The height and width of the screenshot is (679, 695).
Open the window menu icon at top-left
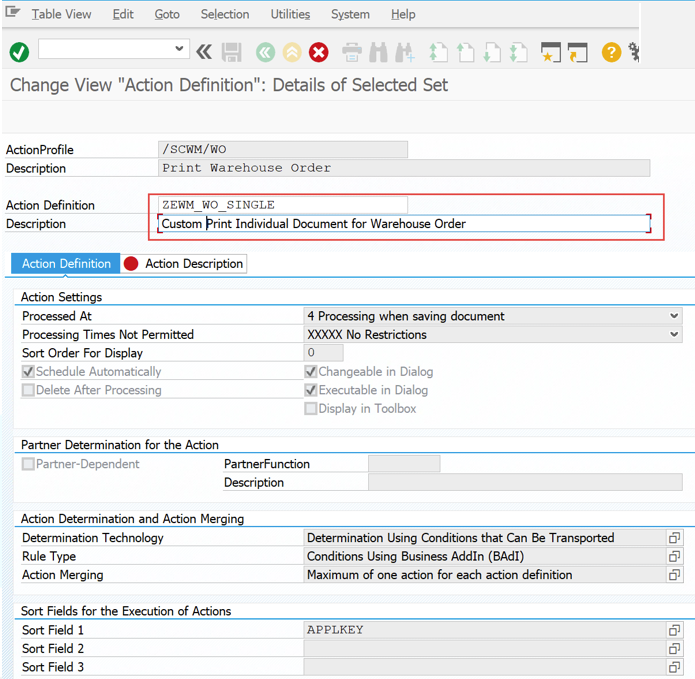click(x=12, y=12)
